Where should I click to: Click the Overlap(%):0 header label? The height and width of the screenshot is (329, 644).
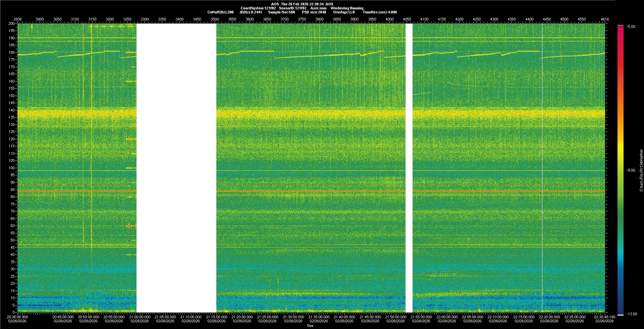coord(344,12)
